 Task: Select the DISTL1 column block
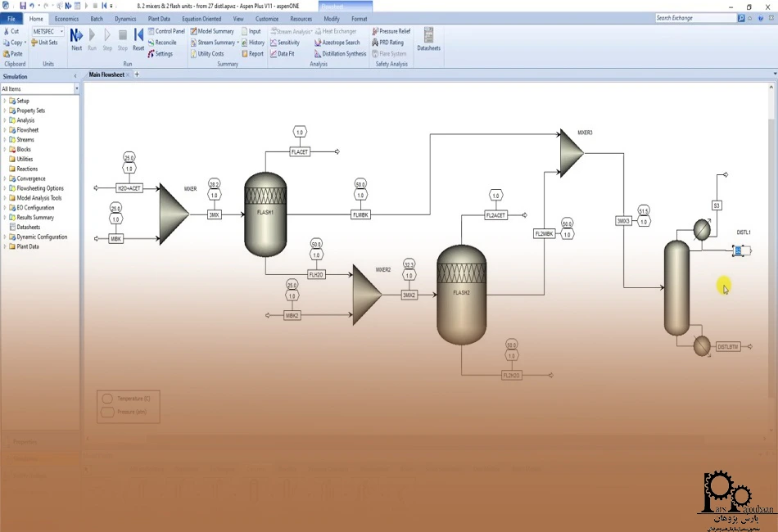coord(676,287)
